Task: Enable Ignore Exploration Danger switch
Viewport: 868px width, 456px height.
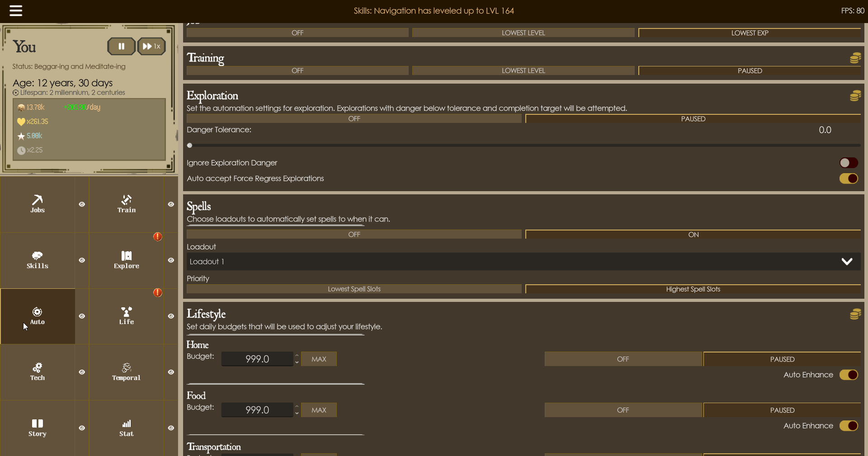Action: click(x=849, y=163)
